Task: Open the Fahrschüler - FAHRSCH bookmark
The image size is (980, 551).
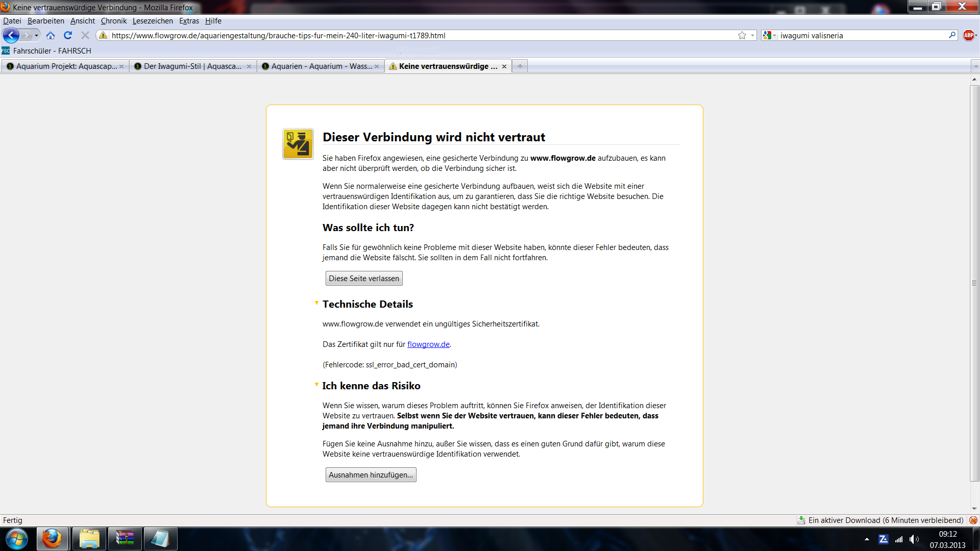Action: point(46,51)
